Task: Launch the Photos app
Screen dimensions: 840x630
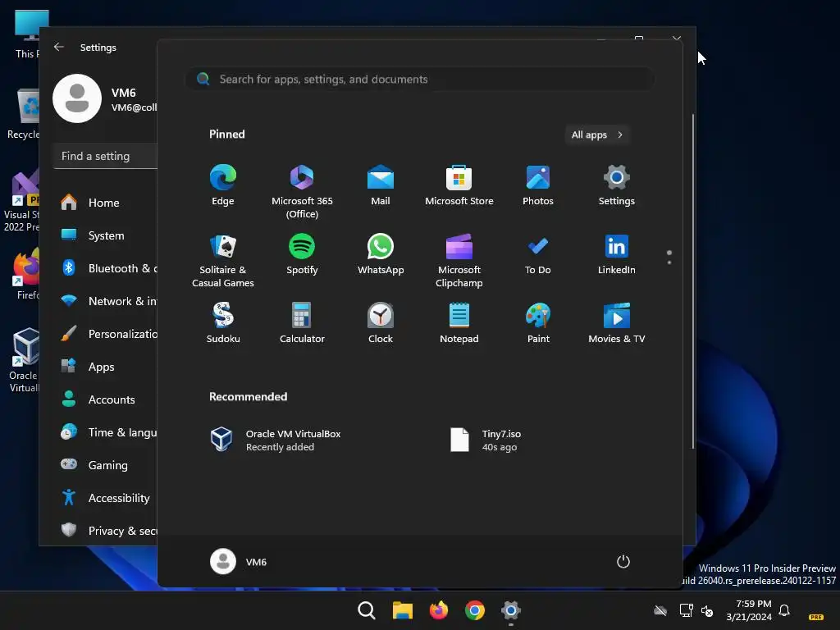Action: click(538, 185)
